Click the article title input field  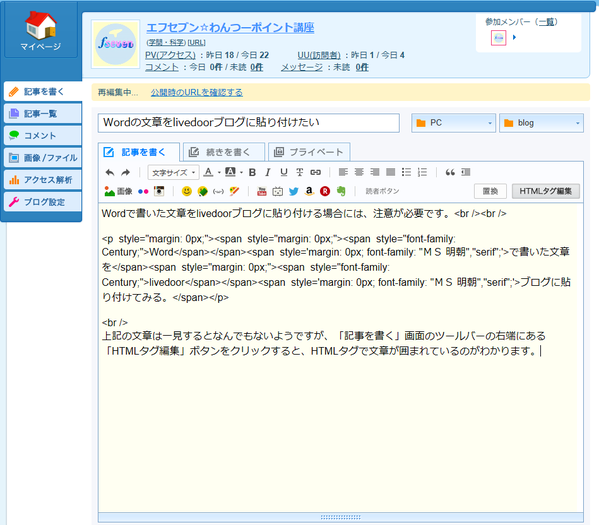click(249, 123)
